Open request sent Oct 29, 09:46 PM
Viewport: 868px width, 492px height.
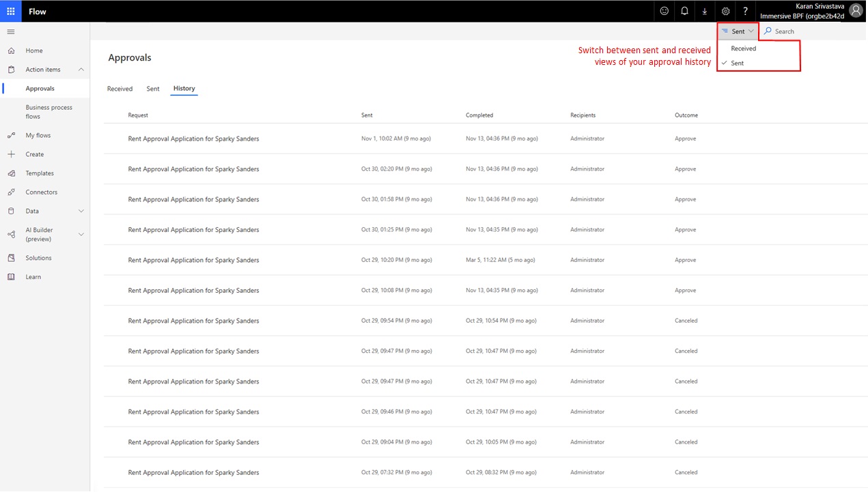(x=193, y=412)
